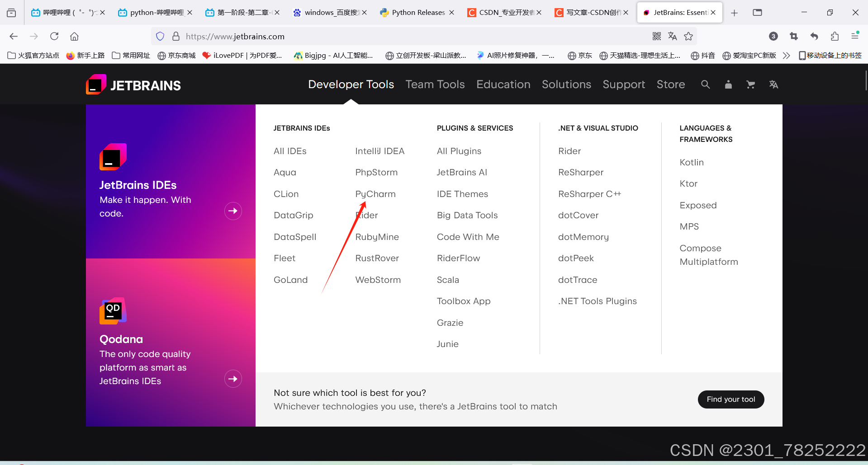Open the IntelliJ IDEA link
The height and width of the screenshot is (465, 868).
[x=380, y=151]
